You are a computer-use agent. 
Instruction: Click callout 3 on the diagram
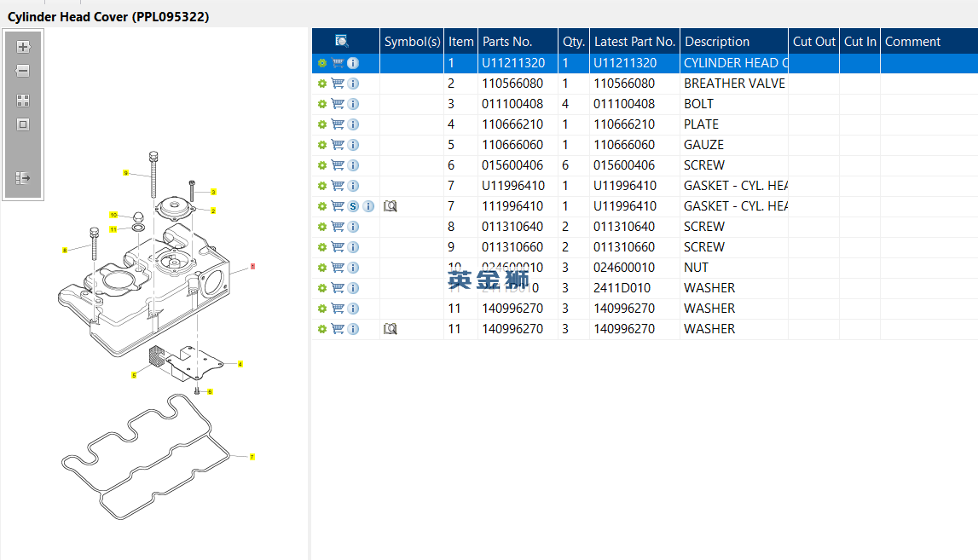[x=213, y=192]
